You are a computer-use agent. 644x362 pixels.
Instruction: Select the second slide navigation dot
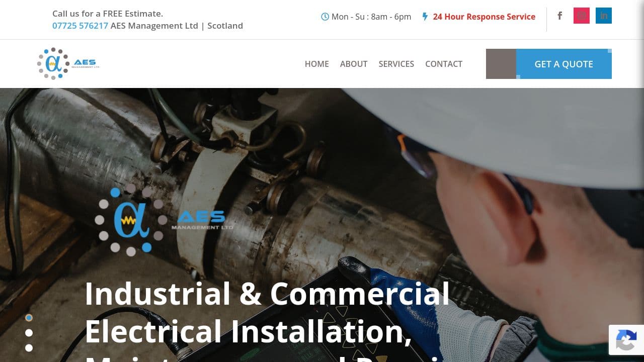[x=29, y=333]
